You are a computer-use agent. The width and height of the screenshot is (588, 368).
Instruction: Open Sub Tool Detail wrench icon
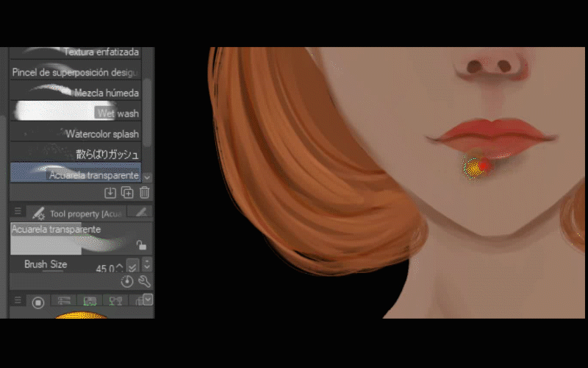click(x=144, y=281)
